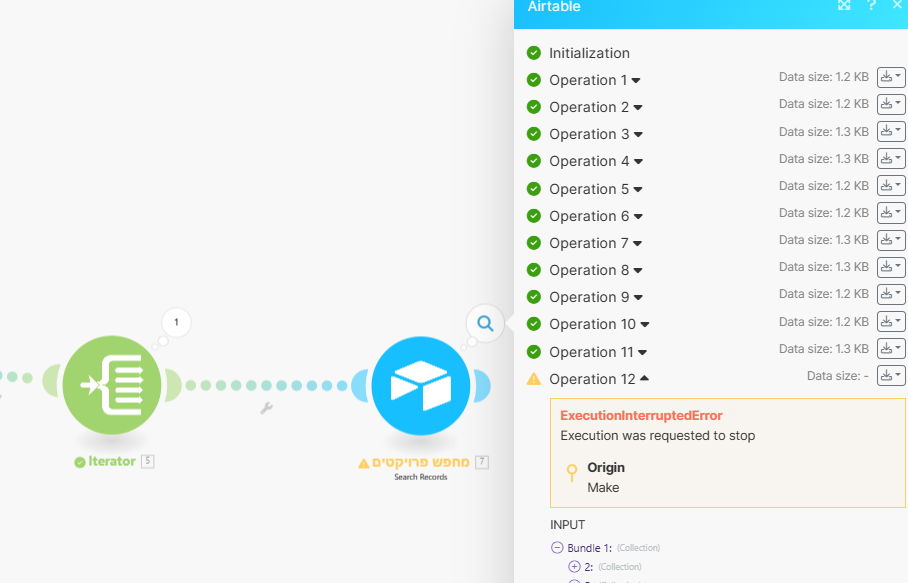Click the magnifier bubble above the Airtable module

click(x=485, y=323)
